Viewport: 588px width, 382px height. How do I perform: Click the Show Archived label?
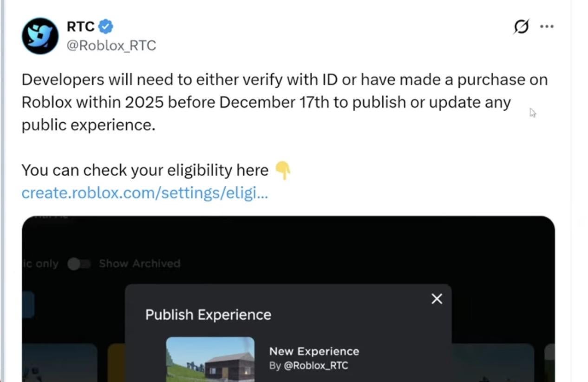pyautogui.click(x=139, y=264)
